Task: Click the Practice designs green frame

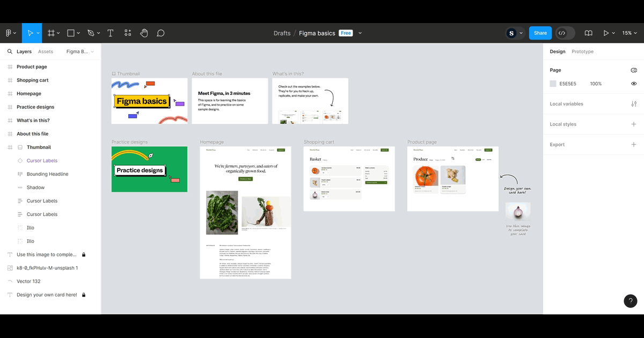Action: [149, 169]
